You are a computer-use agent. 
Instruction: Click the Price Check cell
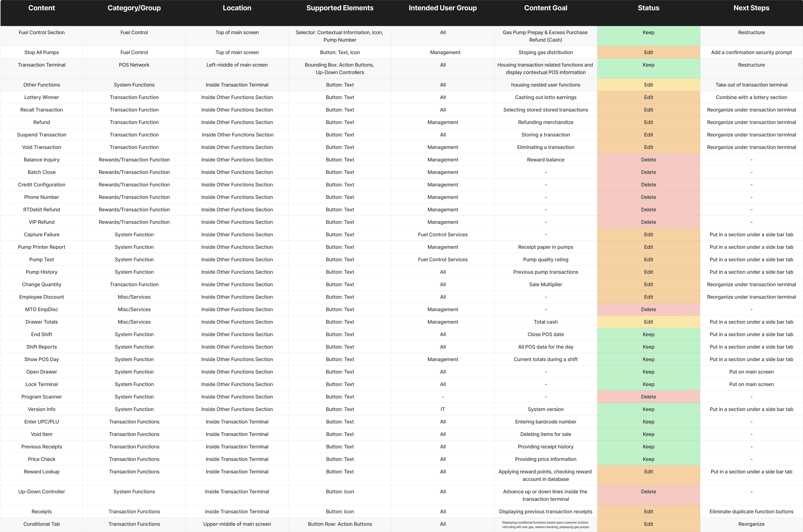(x=41, y=459)
